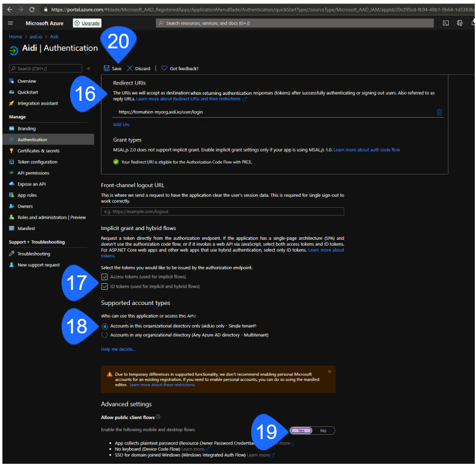The height and width of the screenshot is (465, 476).
Task: Click the New support request person icon
Action: pos(11,265)
